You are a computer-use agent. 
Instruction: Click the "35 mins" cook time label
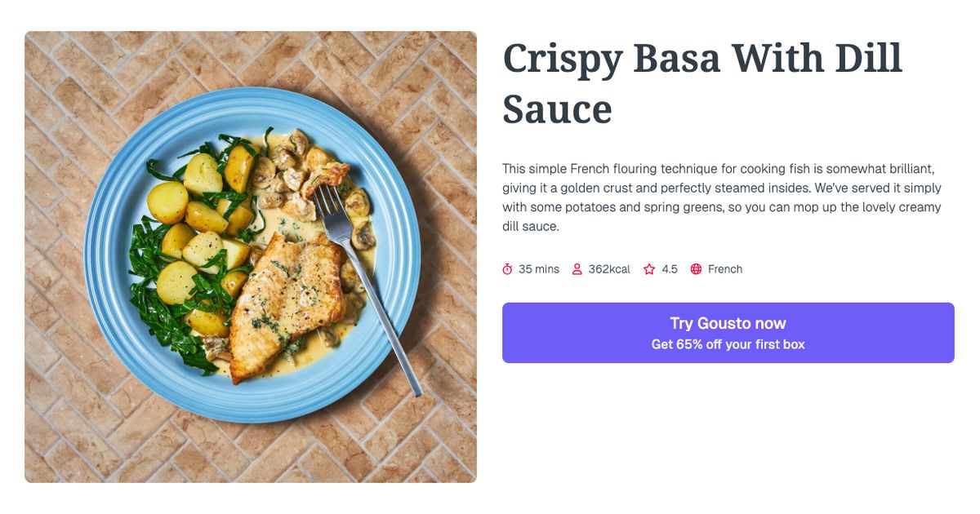[x=538, y=268]
